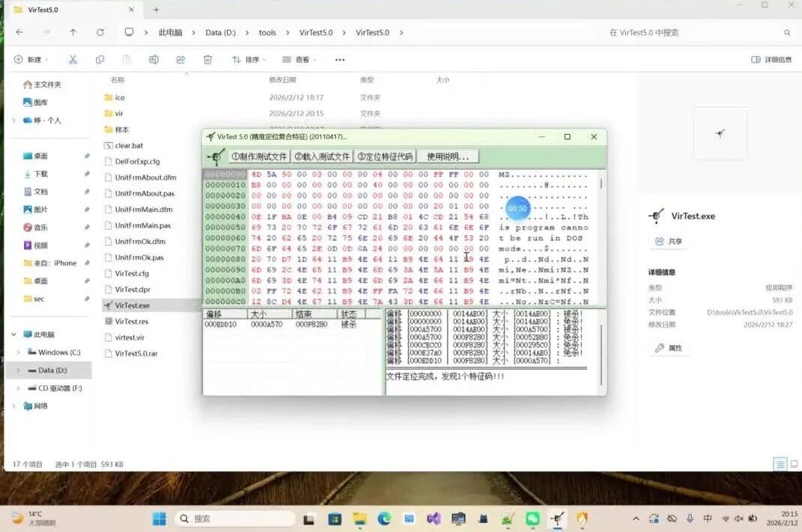Click the Copy icon in Explorer toolbar
Screen dimensions: 802x532
[x=100, y=60]
